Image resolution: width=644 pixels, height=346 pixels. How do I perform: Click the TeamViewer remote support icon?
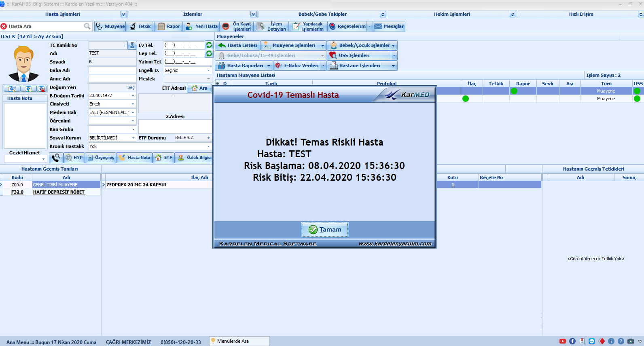[x=592, y=341]
